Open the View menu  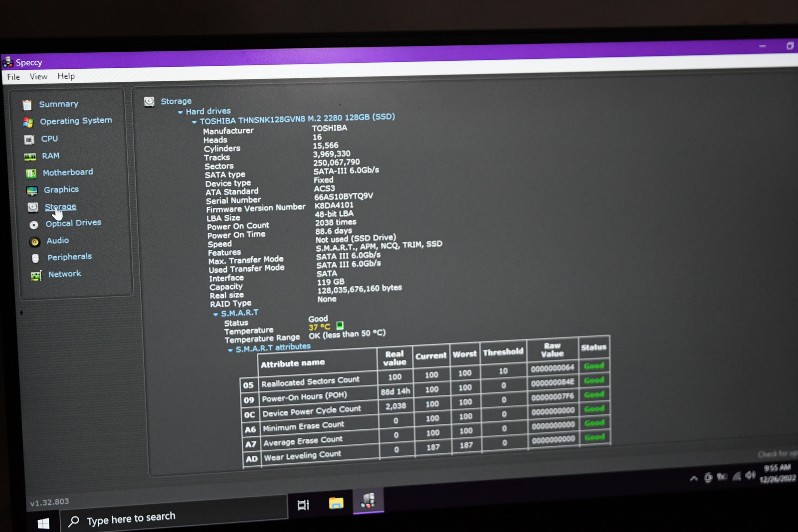coord(38,76)
